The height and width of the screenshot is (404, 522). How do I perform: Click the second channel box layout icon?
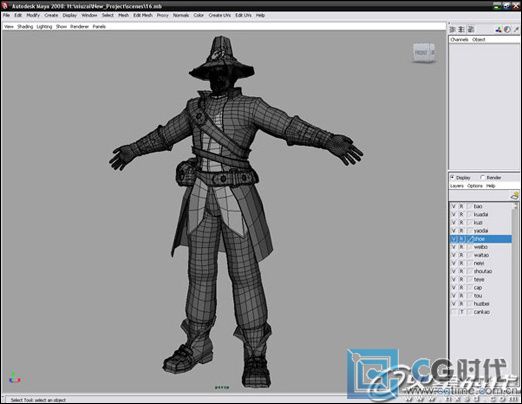462,30
